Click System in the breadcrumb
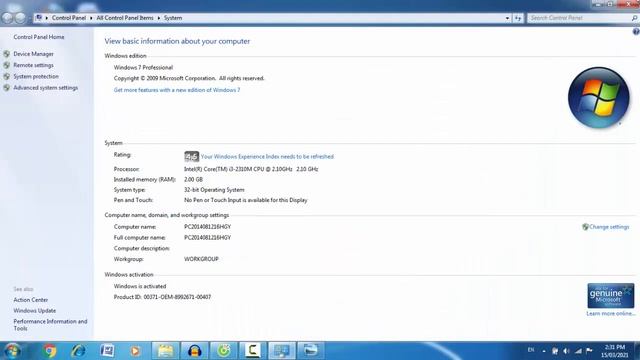 click(173, 18)
